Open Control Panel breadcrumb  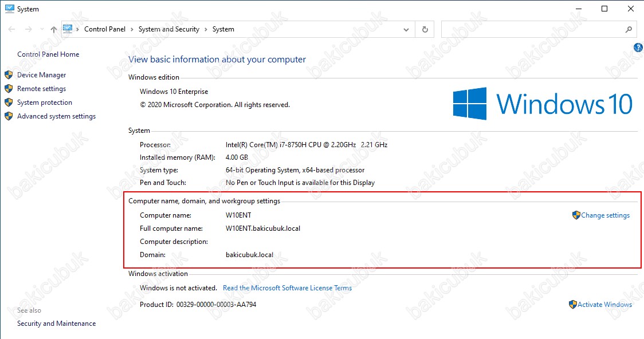click(105, 29)
